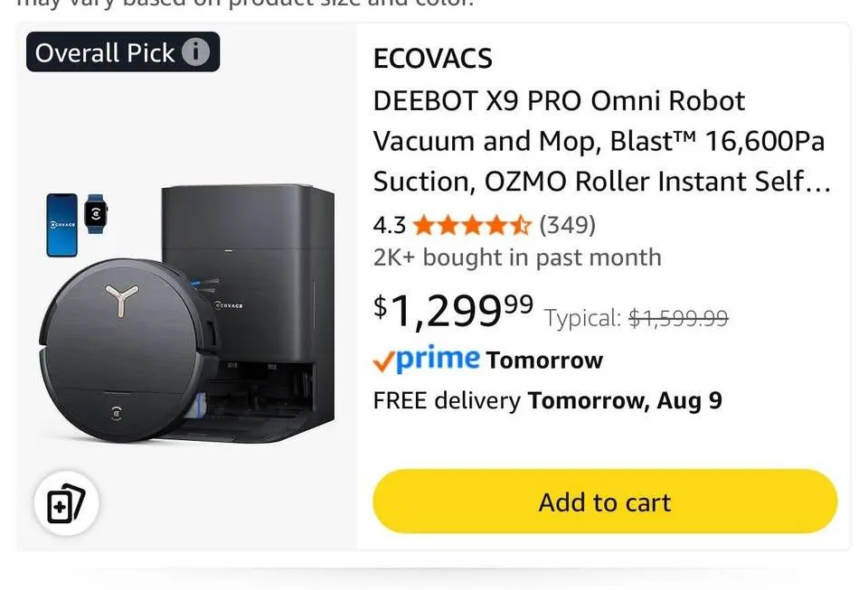Screen dimensions: 868x590
Task: Click the orange star rating icons
Action: (472, 224)
